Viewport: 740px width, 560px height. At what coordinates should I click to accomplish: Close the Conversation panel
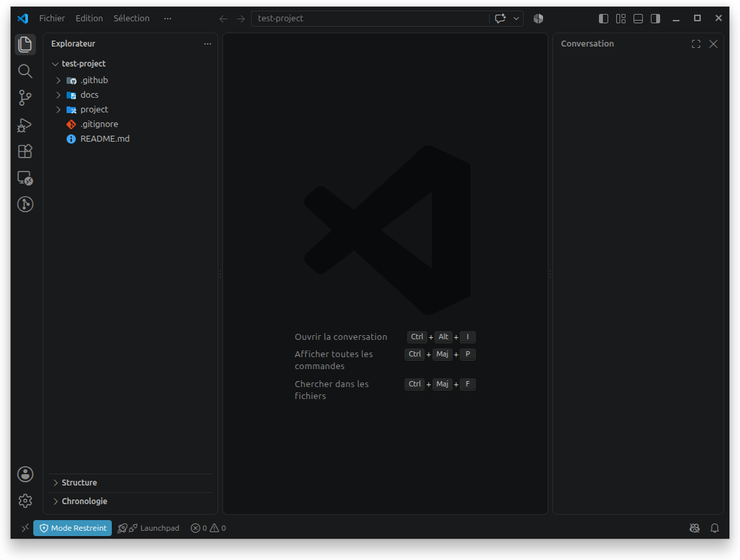(x=713, y=44)
